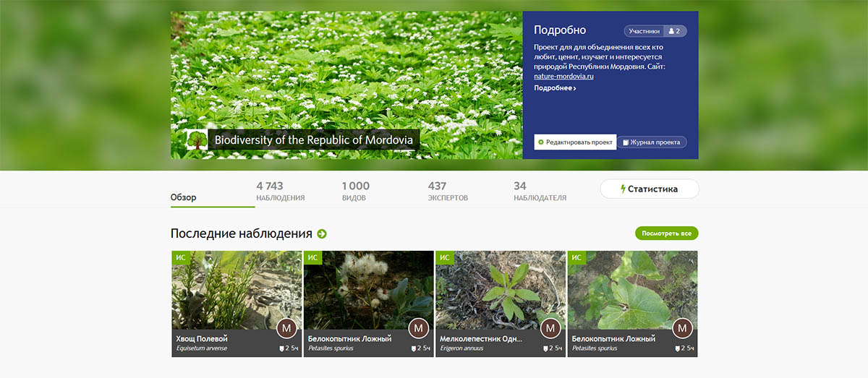Viewport: 868px width, 378px height.
Task: Open the first Белокопытник Ложный observation photo with white flowers
Action: (x=369, y=291)
